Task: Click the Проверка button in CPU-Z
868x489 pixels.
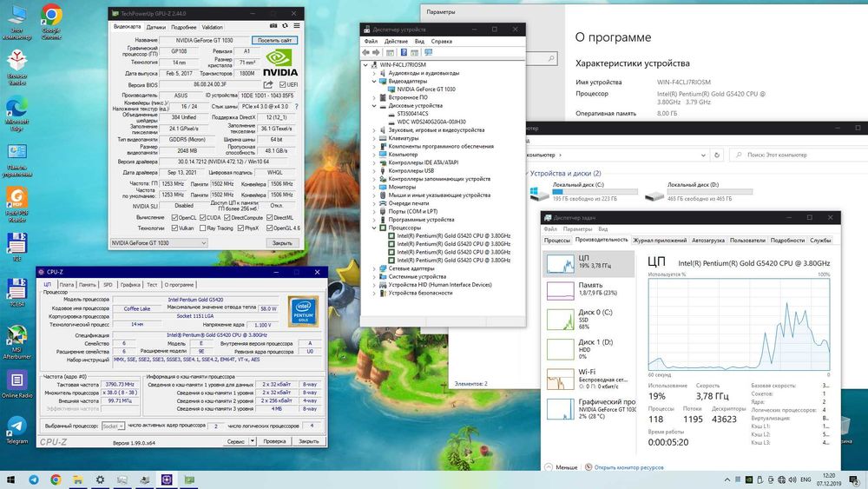Action: pos(274,441)
